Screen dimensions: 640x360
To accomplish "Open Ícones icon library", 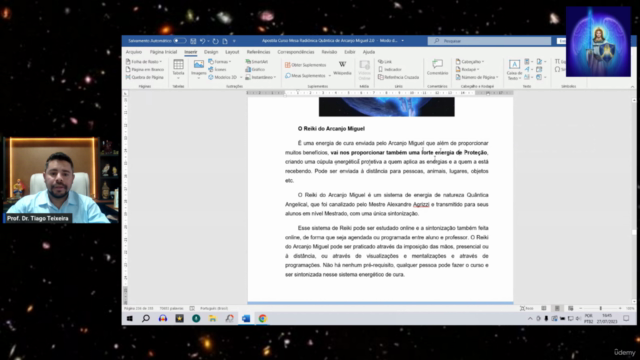I will click(217, 69).
